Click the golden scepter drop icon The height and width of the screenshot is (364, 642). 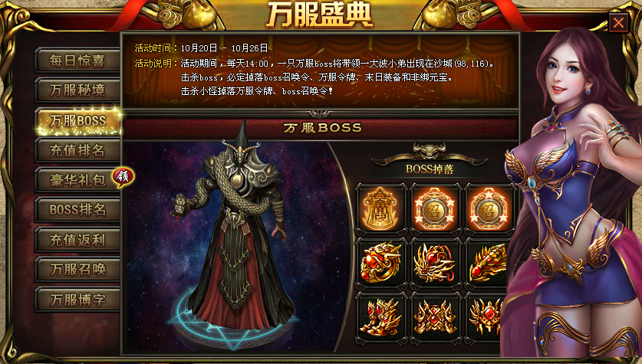pyautogui.click(x=487, y=263)
